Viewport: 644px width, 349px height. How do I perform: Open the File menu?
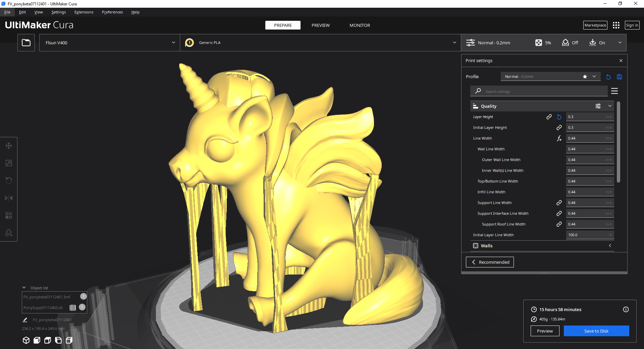pyautogui.click(x=7, y=12)
